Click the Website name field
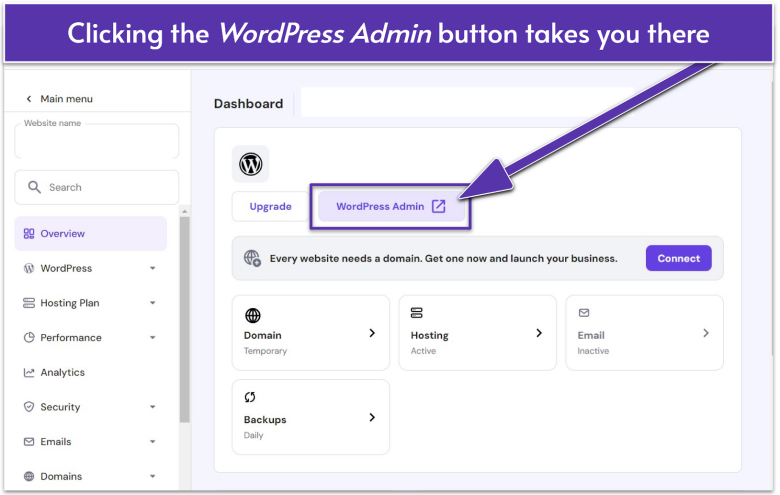This screenshot has width=780, height=495. (97, 141)
